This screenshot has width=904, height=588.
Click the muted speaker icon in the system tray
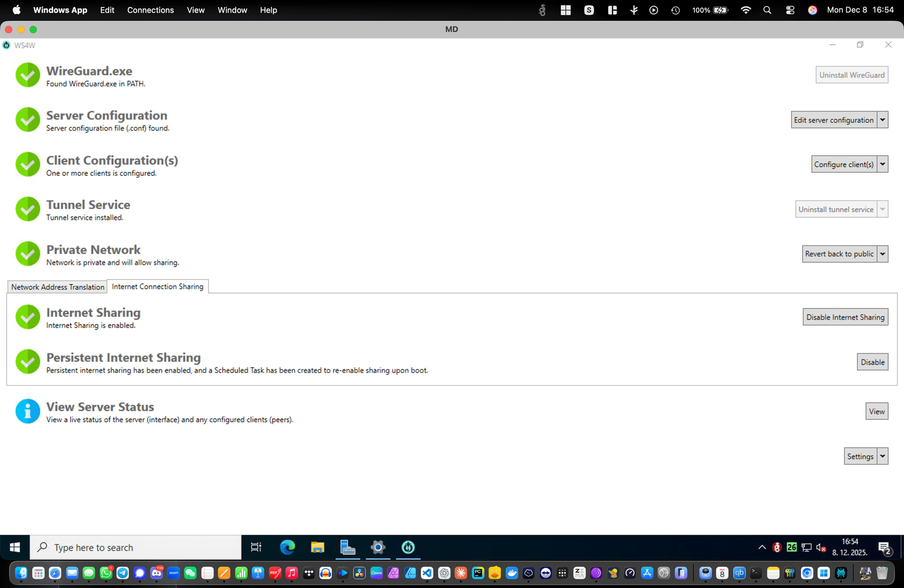click(821, 548)
